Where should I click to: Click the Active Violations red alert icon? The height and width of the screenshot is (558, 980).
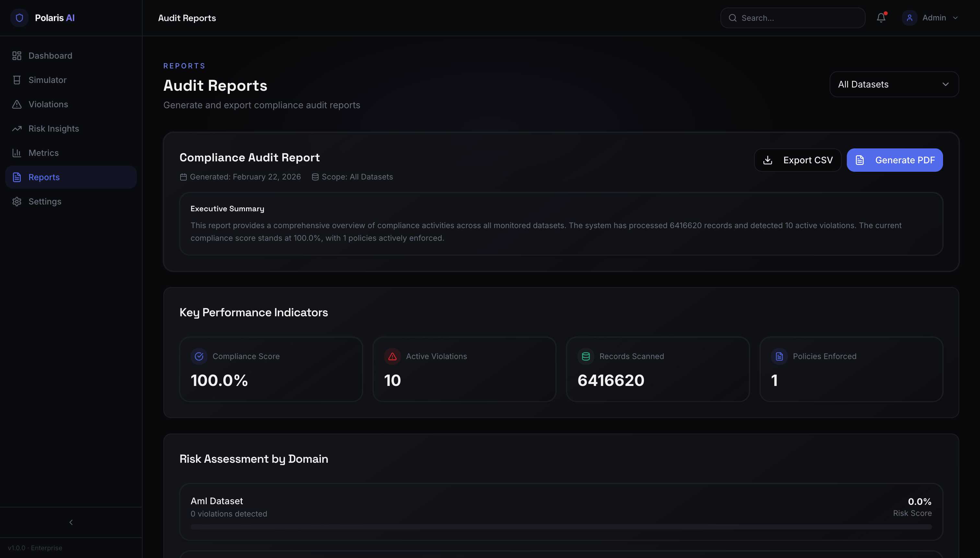[x=392, y=356]
